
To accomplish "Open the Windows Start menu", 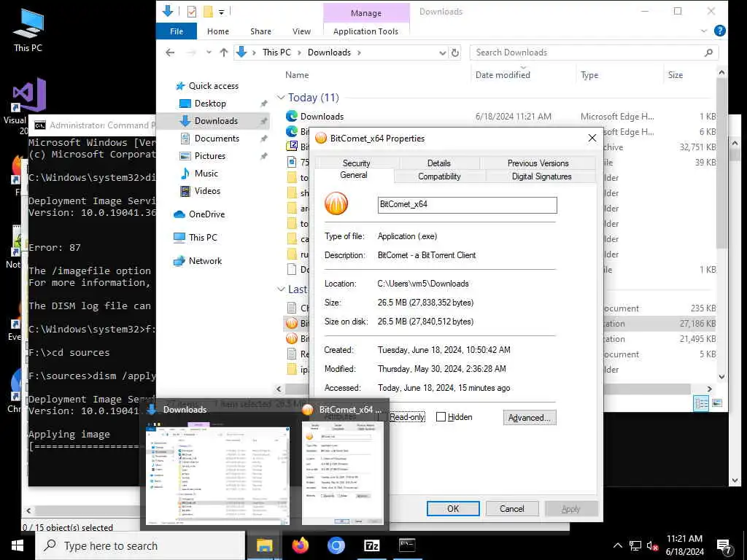I will (18, 545).
